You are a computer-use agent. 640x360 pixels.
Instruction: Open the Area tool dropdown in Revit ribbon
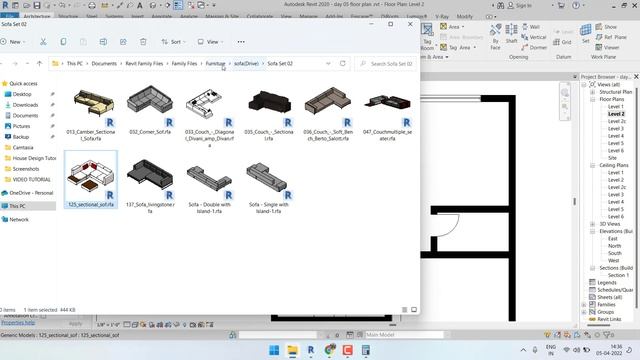click(x=463, y=27)
